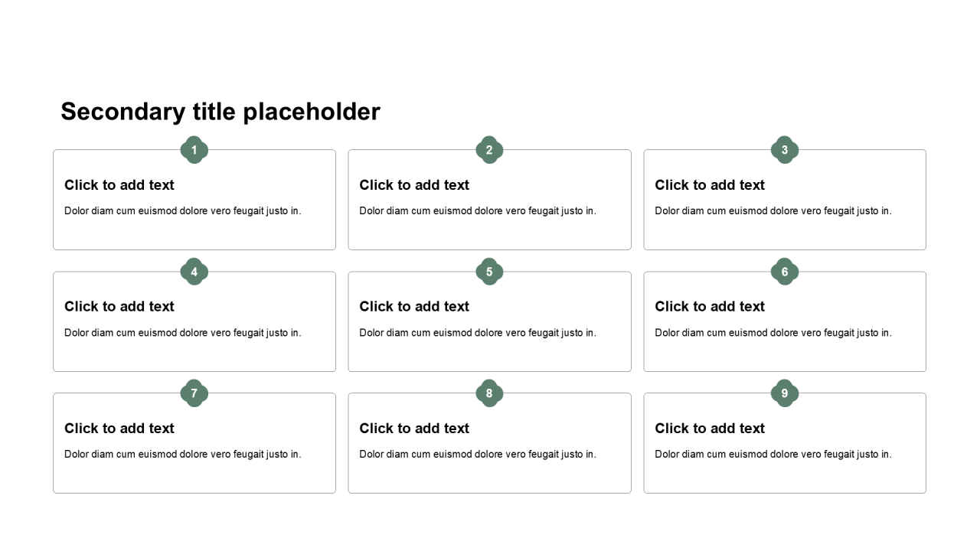Click the Dolor diam body text in card 8
This screenshot has width=980, height=551.
pyautogui.click(x=478, y=455)
